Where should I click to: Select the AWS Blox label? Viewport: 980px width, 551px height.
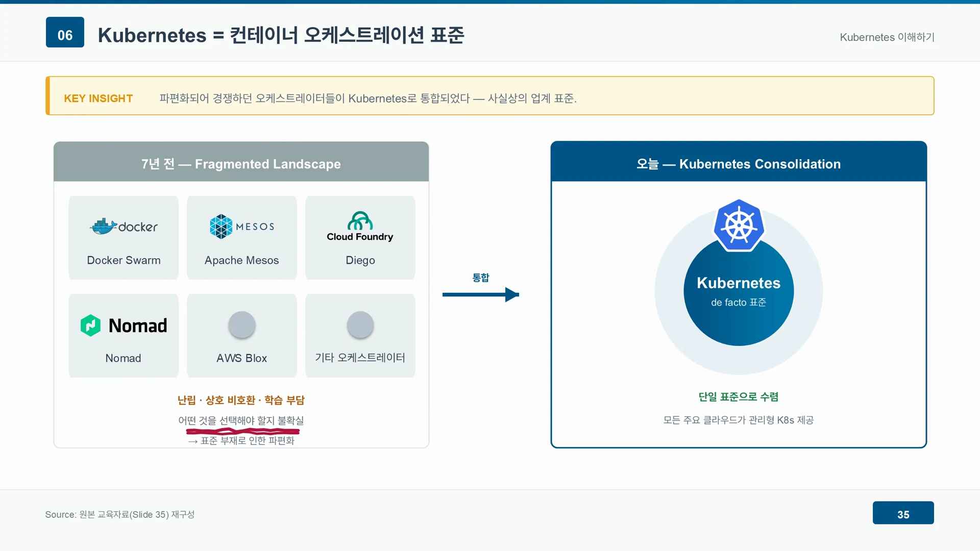coord(241,358)
